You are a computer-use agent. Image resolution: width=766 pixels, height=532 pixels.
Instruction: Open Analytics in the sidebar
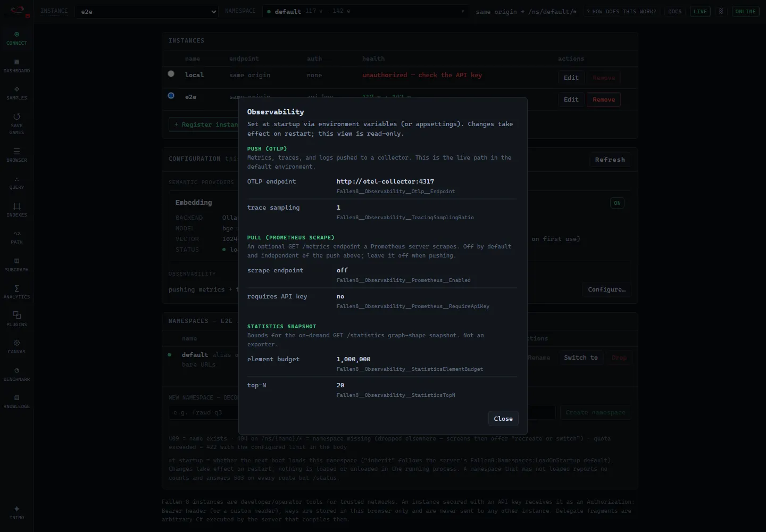tap(16, 292)
